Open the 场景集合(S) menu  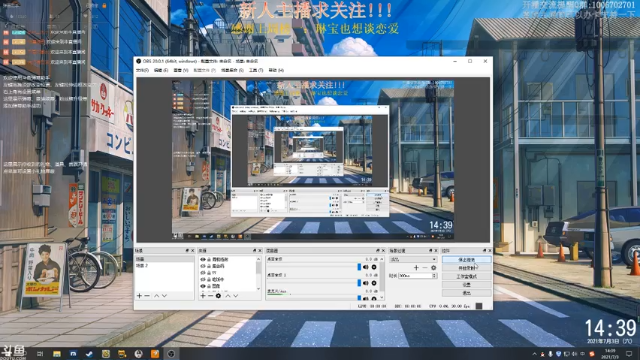pos(232,70)
